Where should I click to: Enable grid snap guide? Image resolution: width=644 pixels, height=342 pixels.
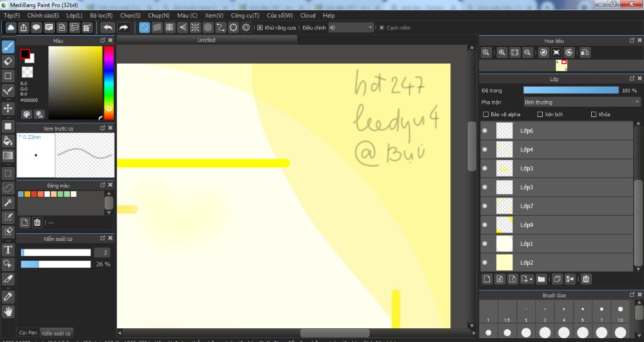click(170, 28)
